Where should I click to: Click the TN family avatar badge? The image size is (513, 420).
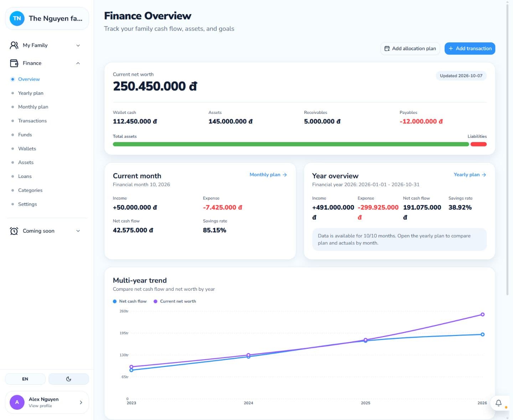(x=17, y=19)
